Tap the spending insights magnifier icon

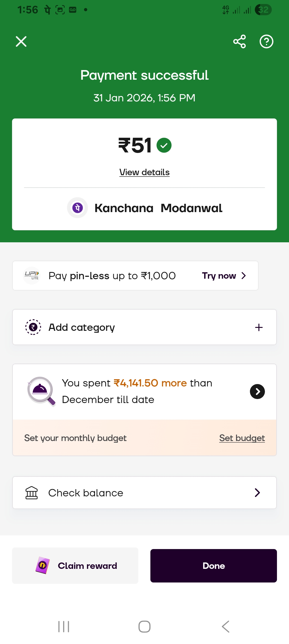click(41, 391)
